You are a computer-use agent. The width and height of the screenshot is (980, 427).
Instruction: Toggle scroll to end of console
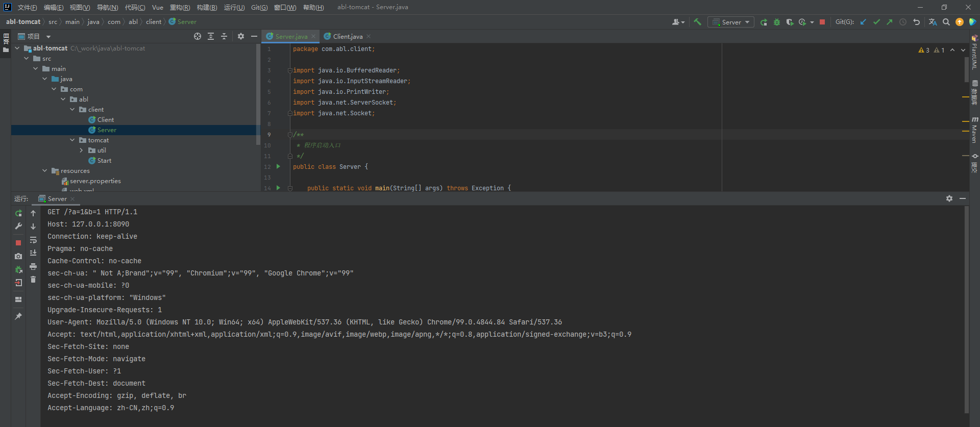click(x=33, y=253)
